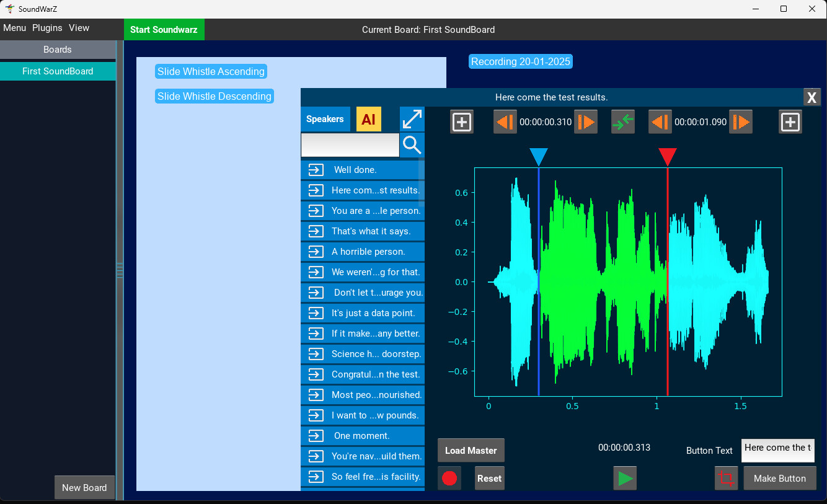The height and width of the screenshot is (504, 827).
Task: Open the AI panel icon
Action: [x=369, y=118]
